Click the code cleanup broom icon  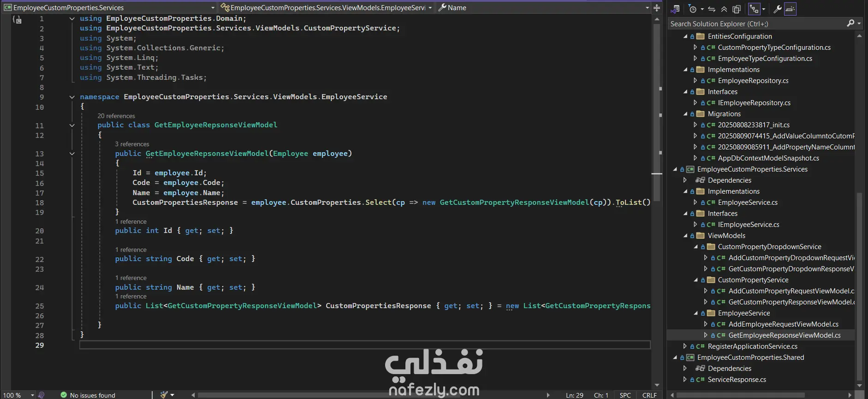[x=164, y=395]
